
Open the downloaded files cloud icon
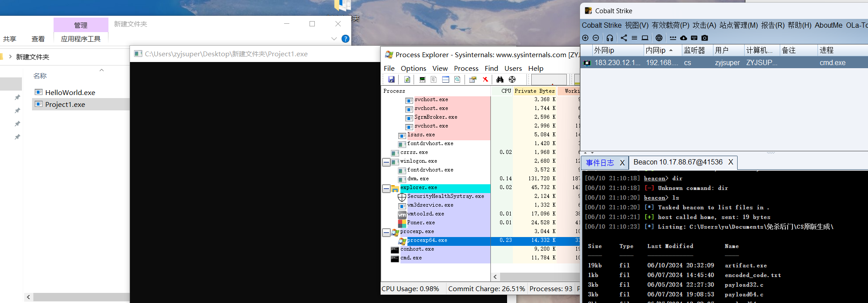pyautogui.click(x=684, y=38)
